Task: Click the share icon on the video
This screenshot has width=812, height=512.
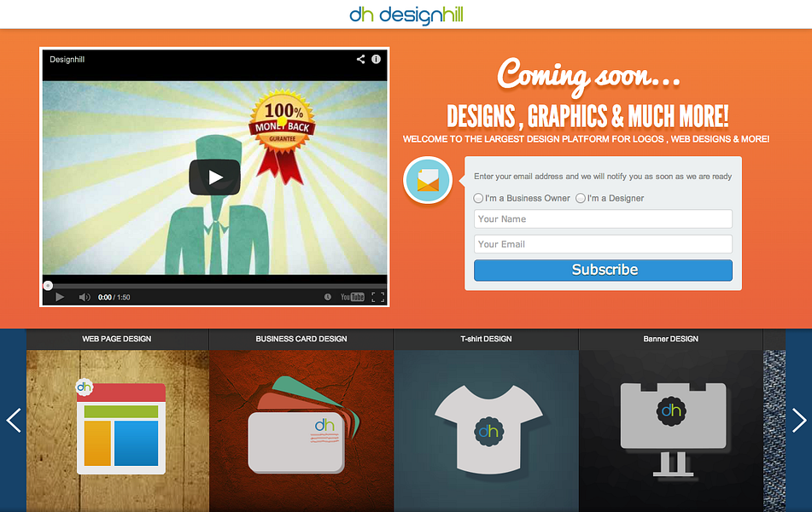Action: [x=360, y=59]
